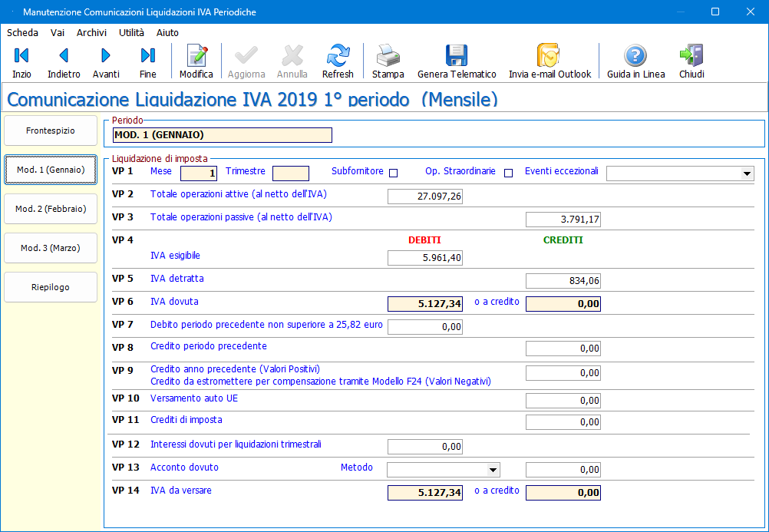This screenshot has width=769, height=532.
Task: Click VP 6 IVA dovuta debit field
Action: pos(425,304)
